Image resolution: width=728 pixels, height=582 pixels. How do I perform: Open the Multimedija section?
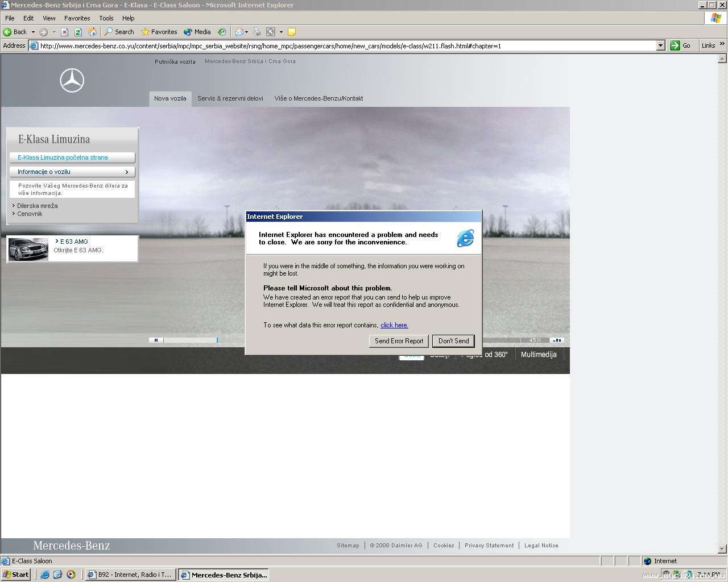(539, 355)
